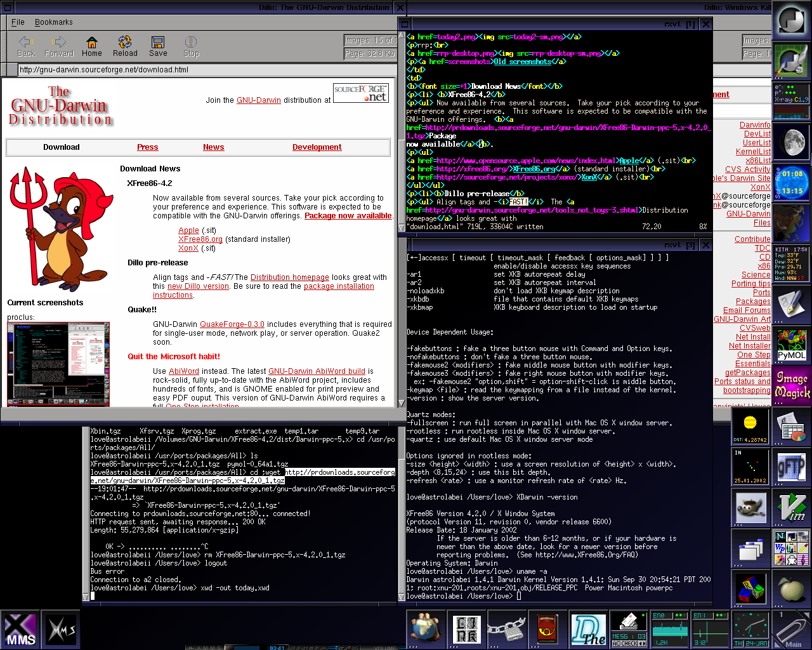Open PyMOL from the dock
This screenshot has width=812, height=650.
[792, 345]
